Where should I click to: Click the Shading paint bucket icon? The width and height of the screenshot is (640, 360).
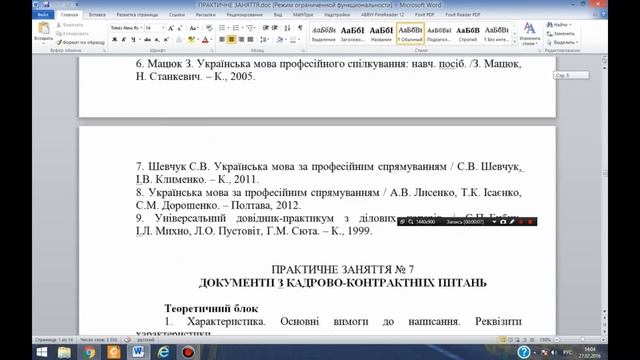tap(280, 40)
